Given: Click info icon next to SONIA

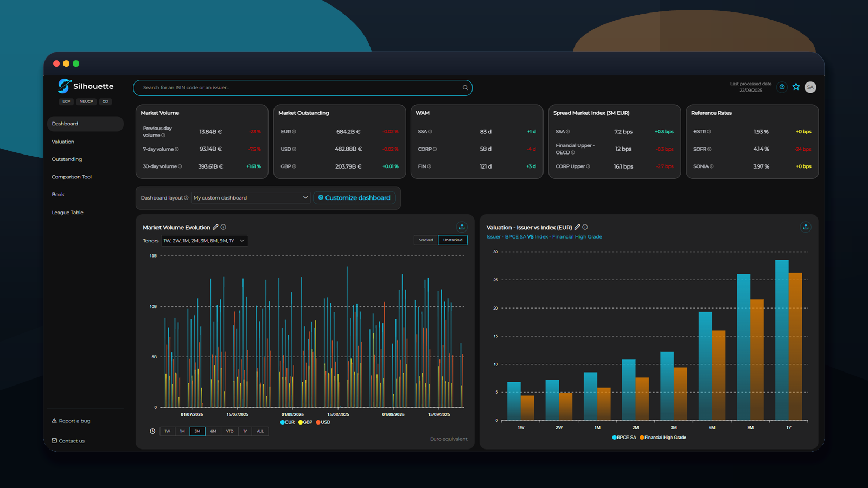Looking at the screenshot, I should point(712,166).
